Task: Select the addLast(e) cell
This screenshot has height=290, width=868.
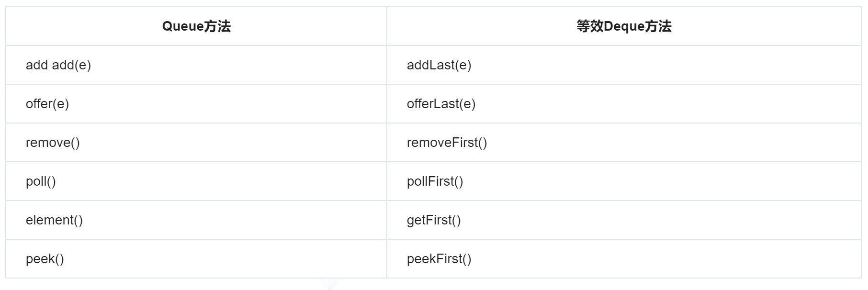Action: point(624,65)
